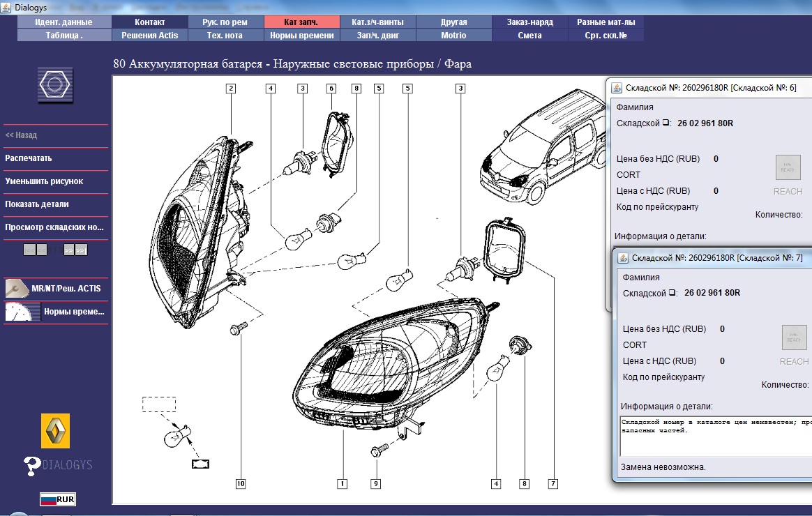The image size is (812, 516).
Task: Open the Другая tab
Action: [453, 22]
